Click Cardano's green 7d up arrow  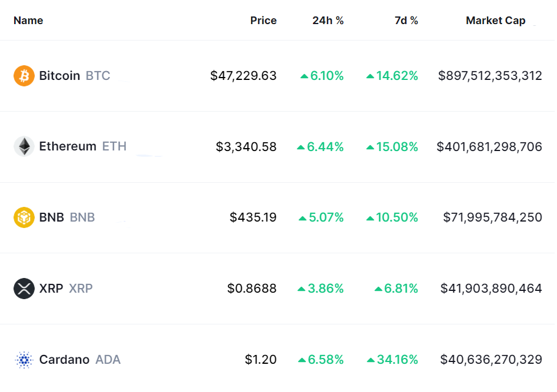(371, 360)
